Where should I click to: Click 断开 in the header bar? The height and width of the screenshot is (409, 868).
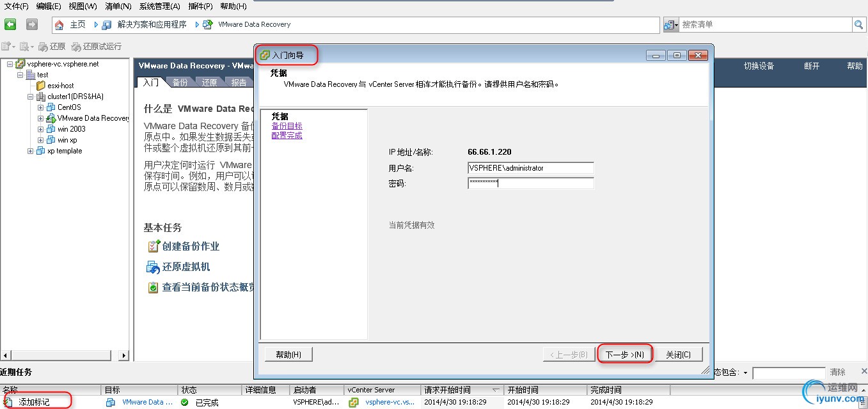pos(812,66)
